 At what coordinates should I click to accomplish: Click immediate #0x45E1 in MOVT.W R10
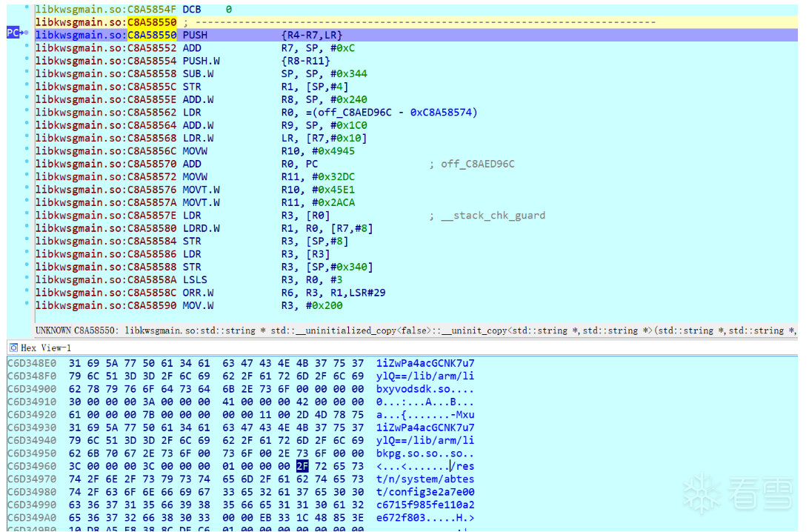(333, 190)
